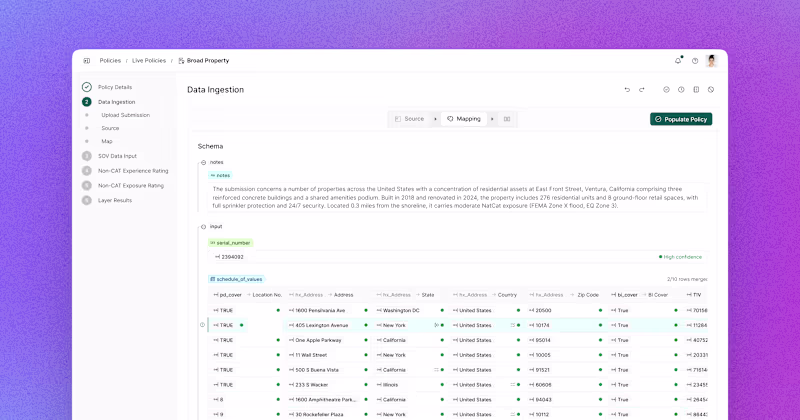The image size is (800, 420).
Task: Click the list icon in 30 Rockefeller Plaza's United States cell
Action: pyautogui.click(x=513, y=415)
